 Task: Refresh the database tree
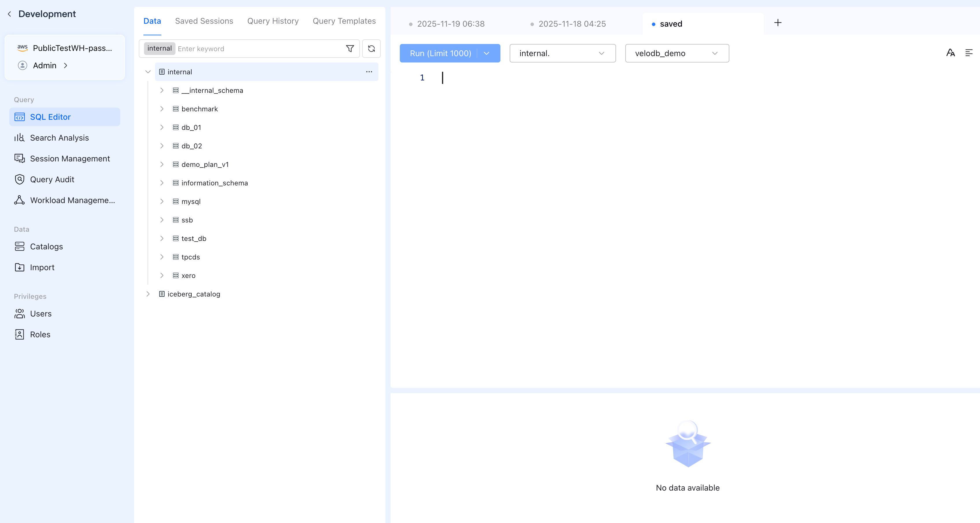coord(371,49)
